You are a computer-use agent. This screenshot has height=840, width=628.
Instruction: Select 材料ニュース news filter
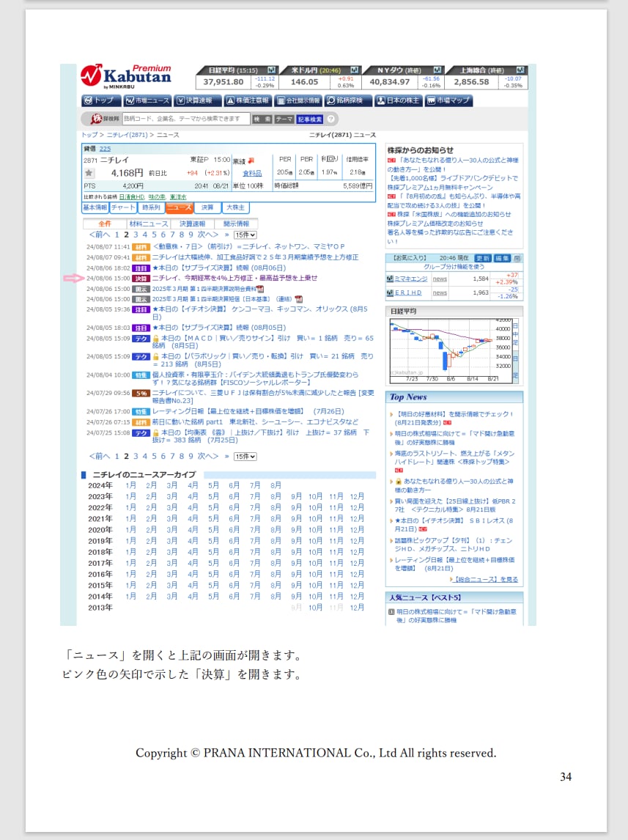tap(148, 224)
